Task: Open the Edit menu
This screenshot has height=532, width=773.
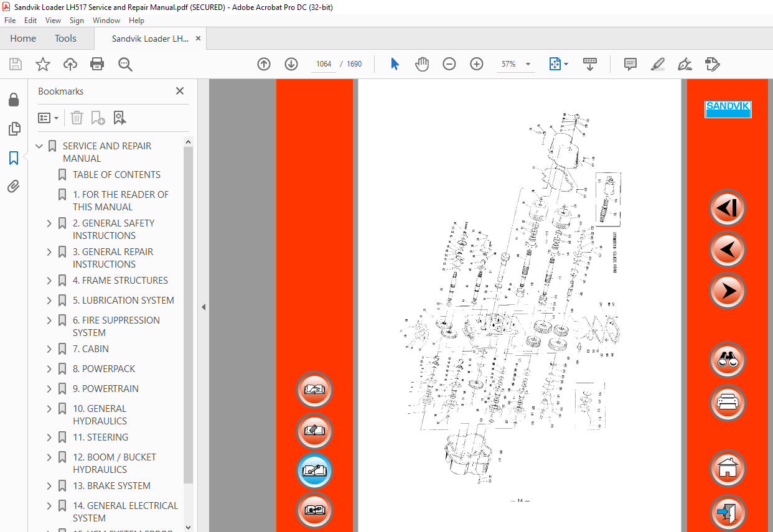Action: 30,21
